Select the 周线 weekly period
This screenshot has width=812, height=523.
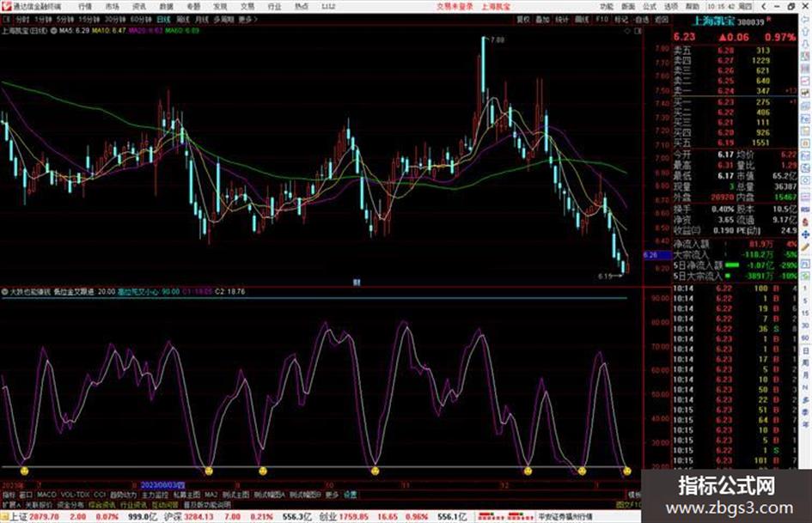click(183, 19)
